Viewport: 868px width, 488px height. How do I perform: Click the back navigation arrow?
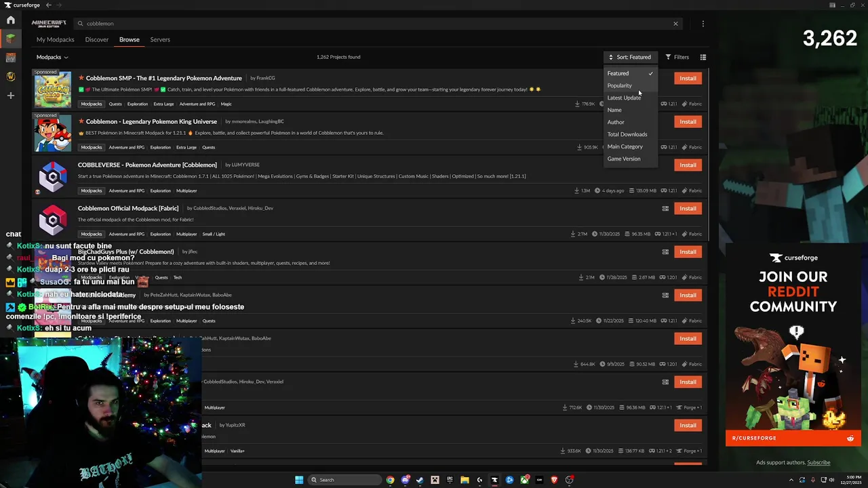48,5
